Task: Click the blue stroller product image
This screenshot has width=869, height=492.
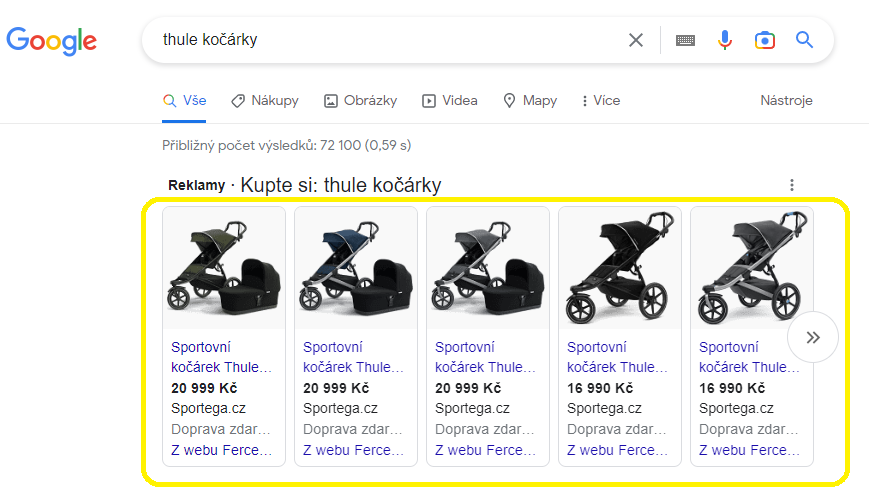Action: tap(356, 268)
